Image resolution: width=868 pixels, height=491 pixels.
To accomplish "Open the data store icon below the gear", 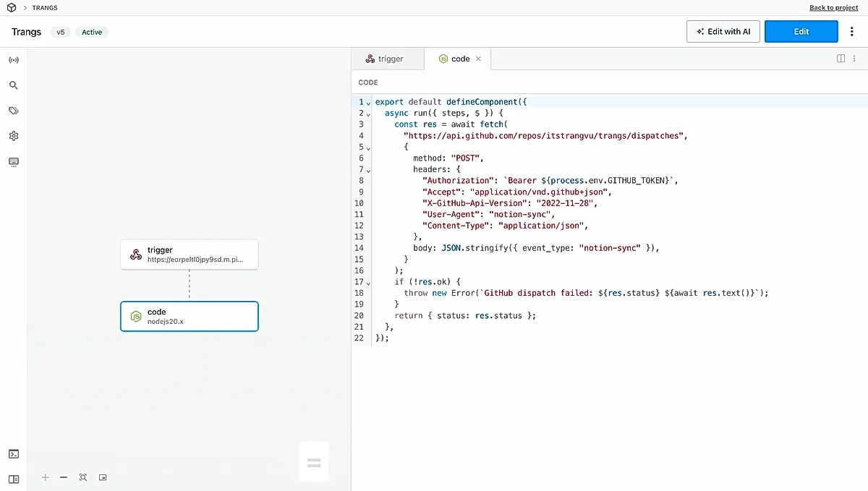I will pyautogui.click(x=14, y=162).
